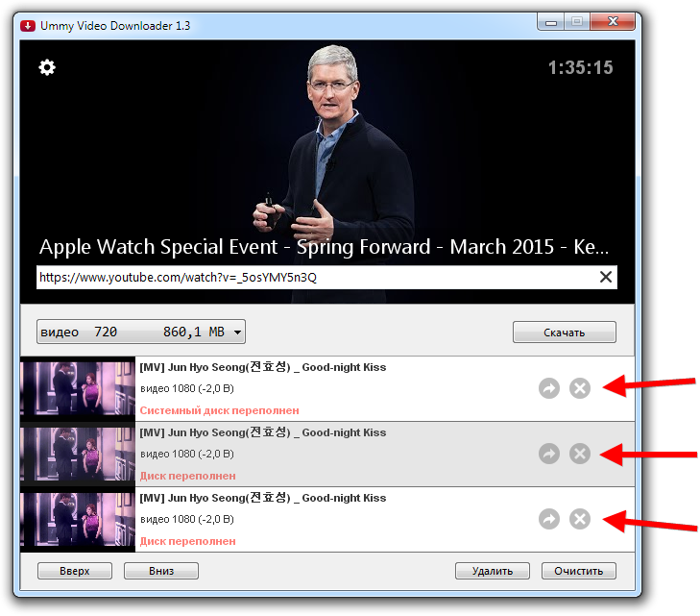This screenshot has height=616, width=700.
Task: Retry download arrow for system disk full item
Action: tap(549, 388)
